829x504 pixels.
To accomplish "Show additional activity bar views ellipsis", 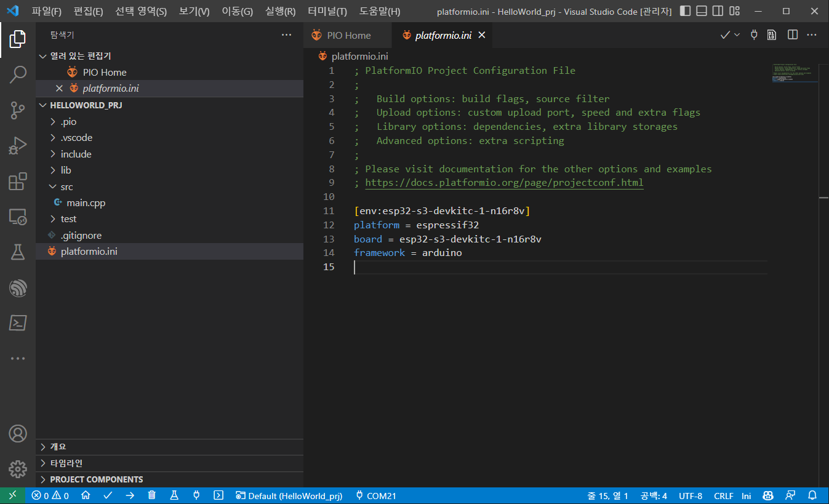I will (x=17, y=358).
